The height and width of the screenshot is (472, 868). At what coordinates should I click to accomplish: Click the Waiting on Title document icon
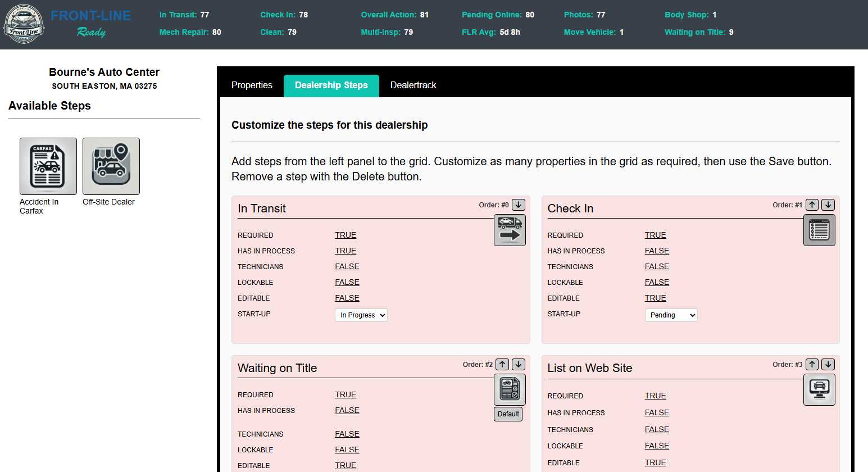[510, 389]
